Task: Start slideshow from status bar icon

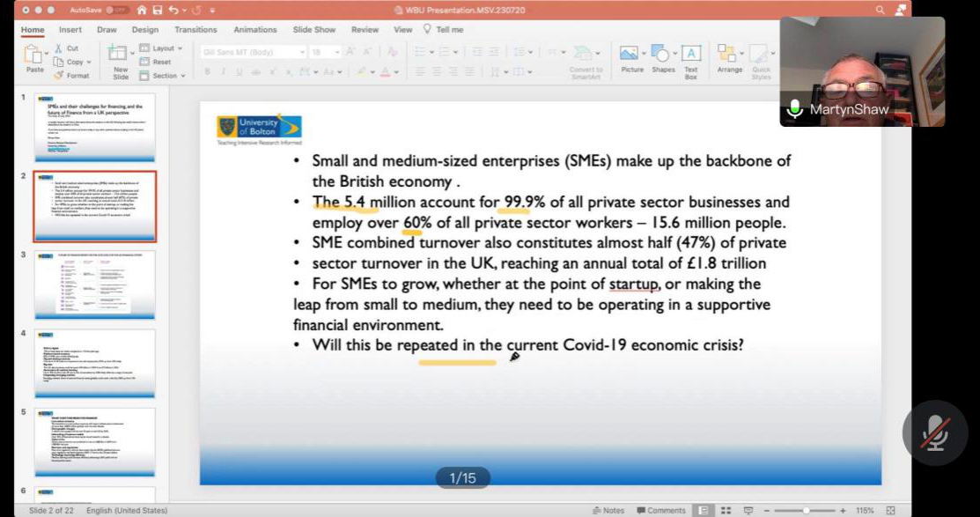Action: click(748, 510)
